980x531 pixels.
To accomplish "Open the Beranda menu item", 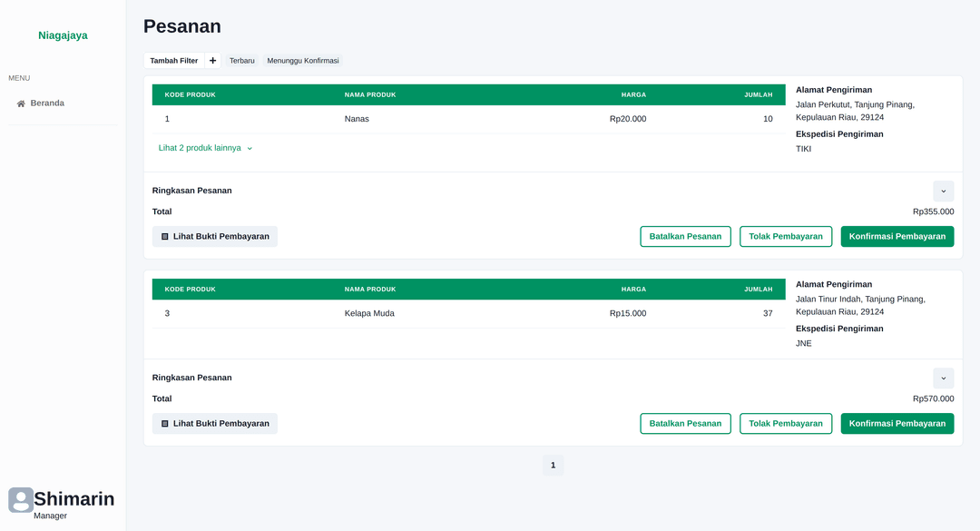I will point(47,103).
